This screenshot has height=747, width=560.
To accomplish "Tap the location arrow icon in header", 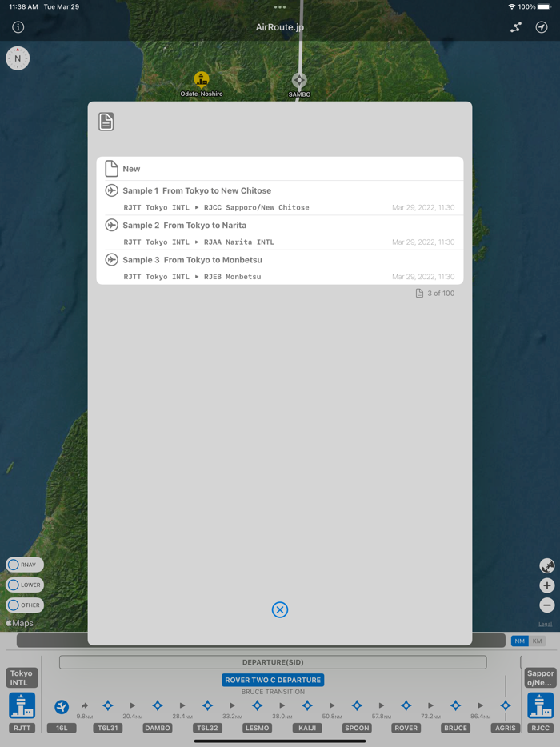I will [x=542, y=27].
